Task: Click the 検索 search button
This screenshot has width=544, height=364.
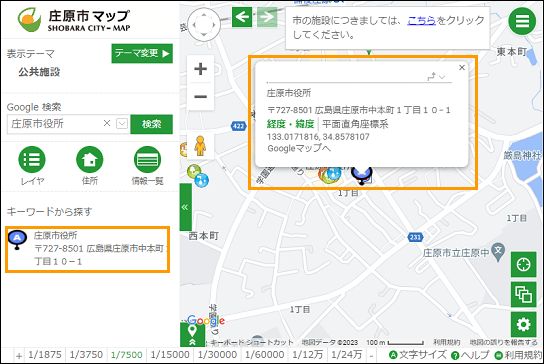Action: click(152, 124)
